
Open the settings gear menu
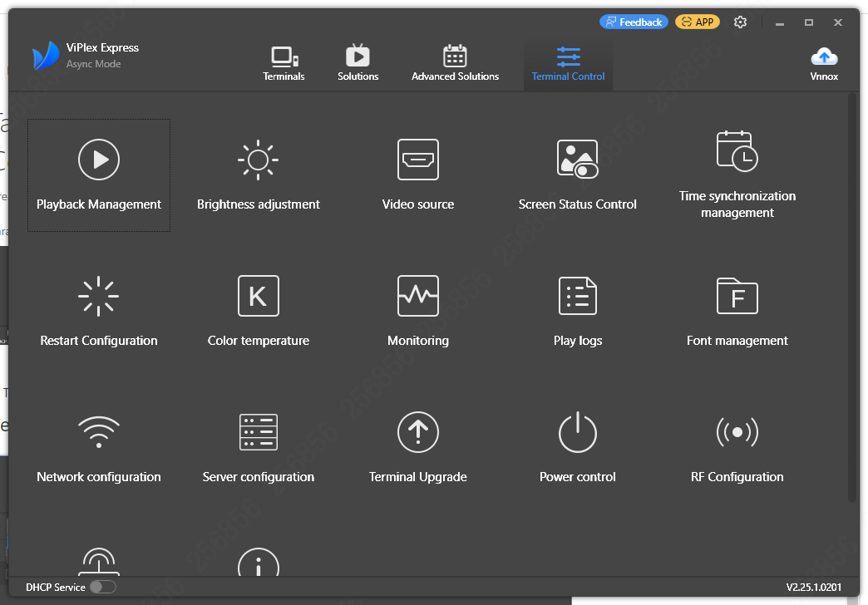[x=740, y=22]
